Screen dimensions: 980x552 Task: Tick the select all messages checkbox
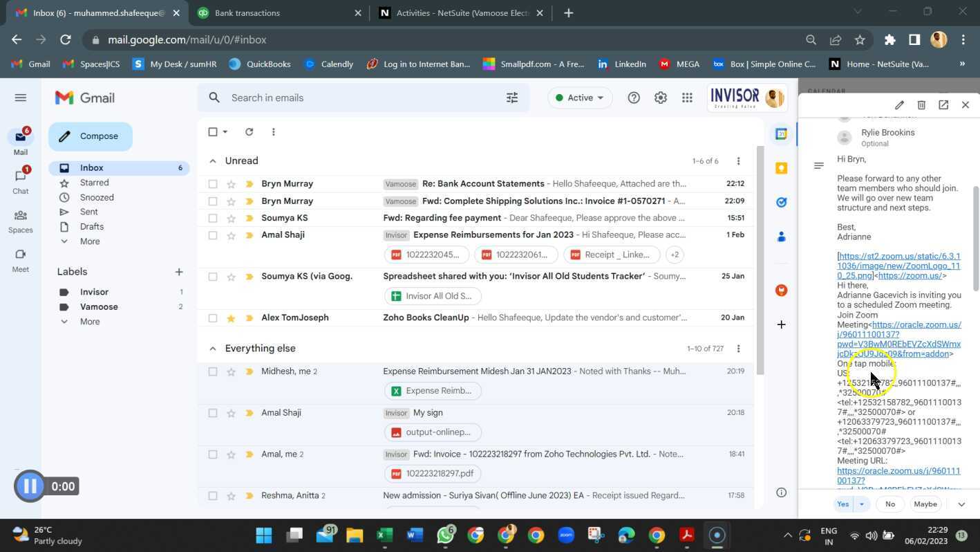pyautogui.click(x=213, y=131)
